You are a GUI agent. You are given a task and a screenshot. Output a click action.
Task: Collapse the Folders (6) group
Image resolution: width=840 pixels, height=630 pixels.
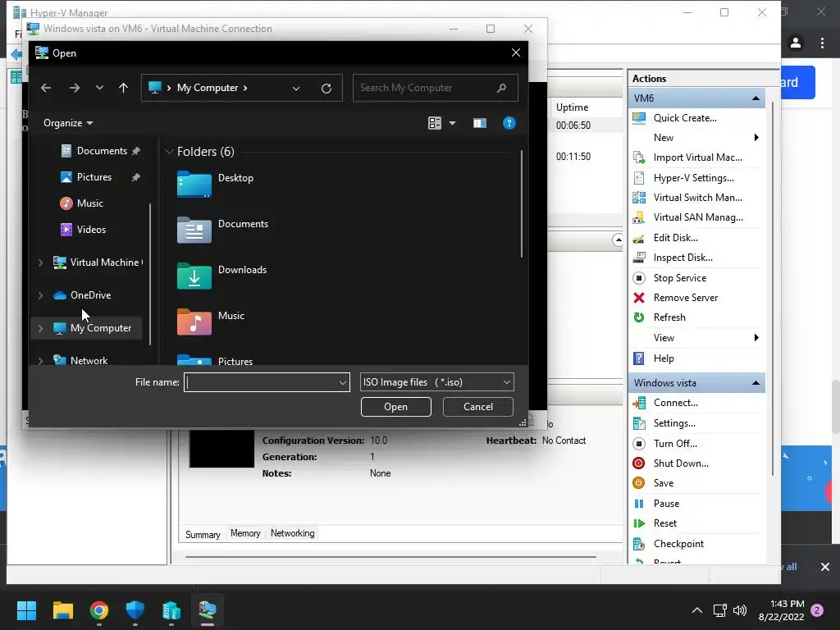click(169, 152)
